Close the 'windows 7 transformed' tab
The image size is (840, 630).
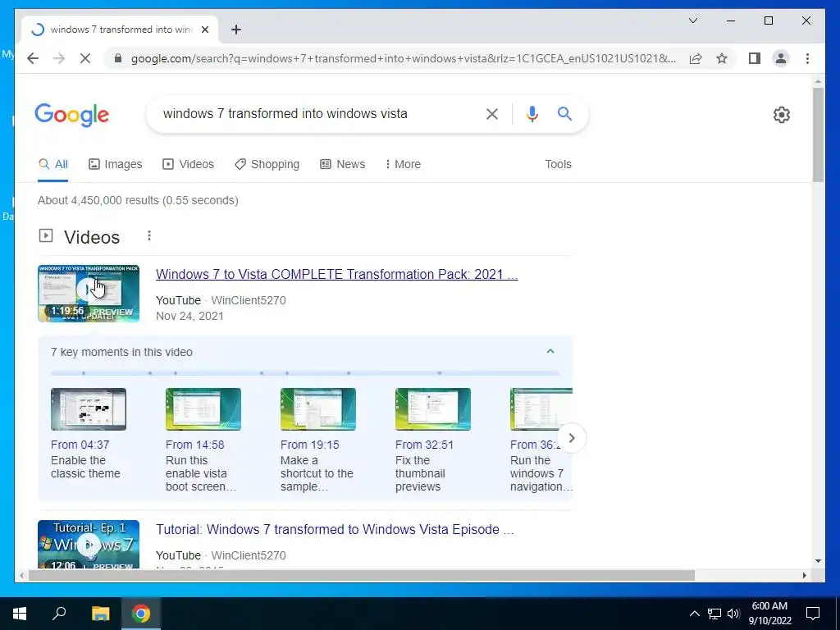(x=204, y=30)
